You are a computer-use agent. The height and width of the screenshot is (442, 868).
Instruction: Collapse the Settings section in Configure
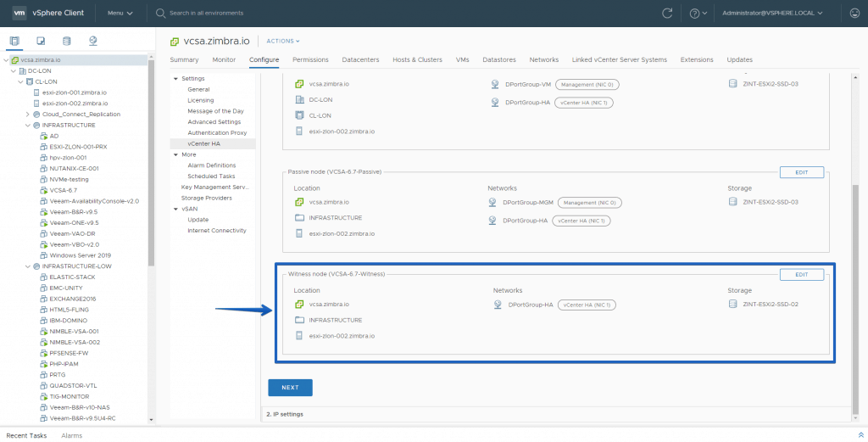pyautogui.click(x=176, y=79)
